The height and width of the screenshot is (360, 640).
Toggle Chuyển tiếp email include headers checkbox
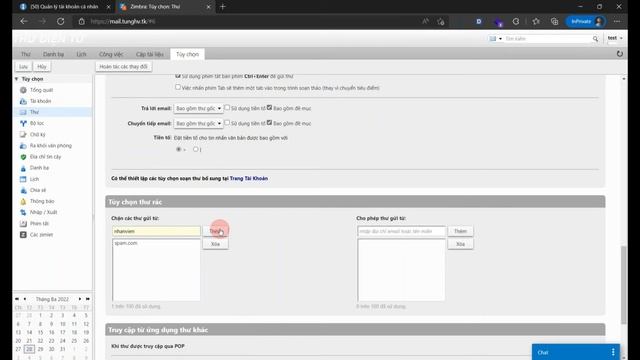(269, 122)
